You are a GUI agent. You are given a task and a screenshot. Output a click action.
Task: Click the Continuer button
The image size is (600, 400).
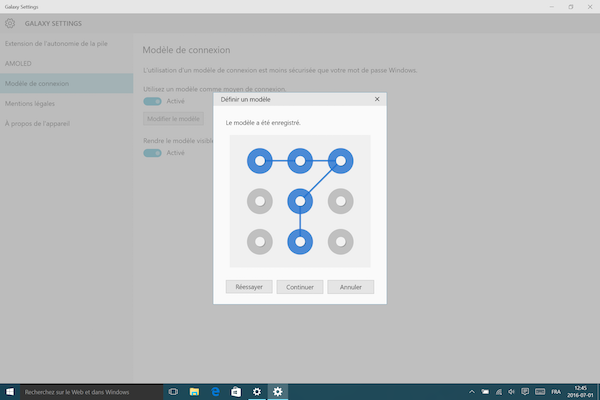point(300,287)
